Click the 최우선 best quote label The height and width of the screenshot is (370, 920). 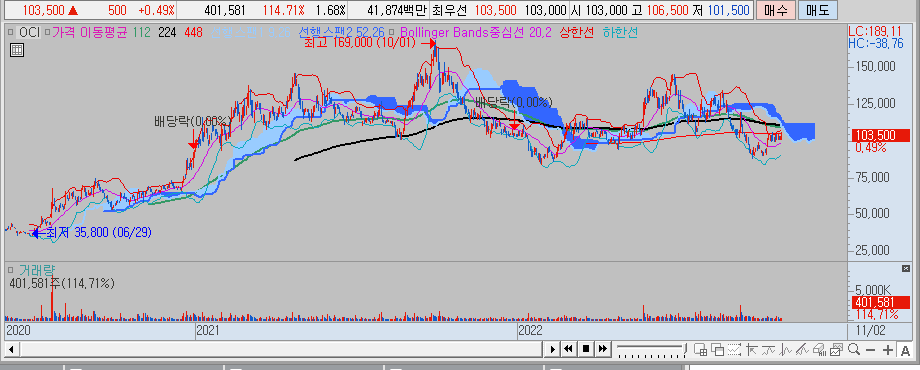tap(448, 10)
